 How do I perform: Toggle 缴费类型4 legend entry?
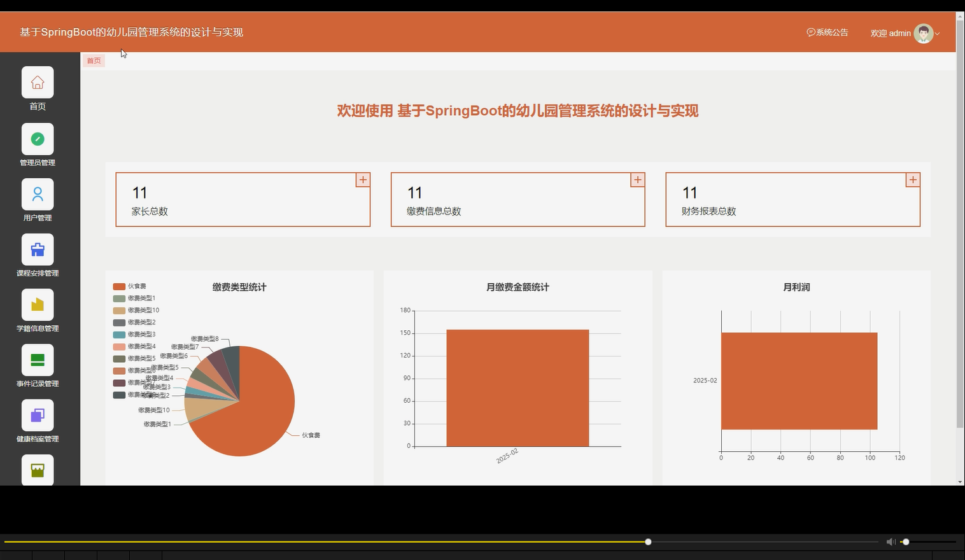(134, 347)
